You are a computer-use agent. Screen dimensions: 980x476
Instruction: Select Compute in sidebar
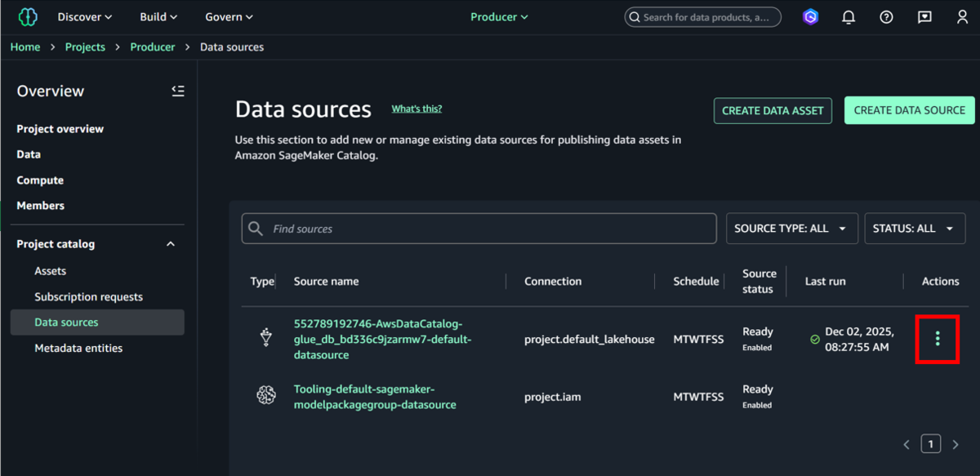pos(40,180)
